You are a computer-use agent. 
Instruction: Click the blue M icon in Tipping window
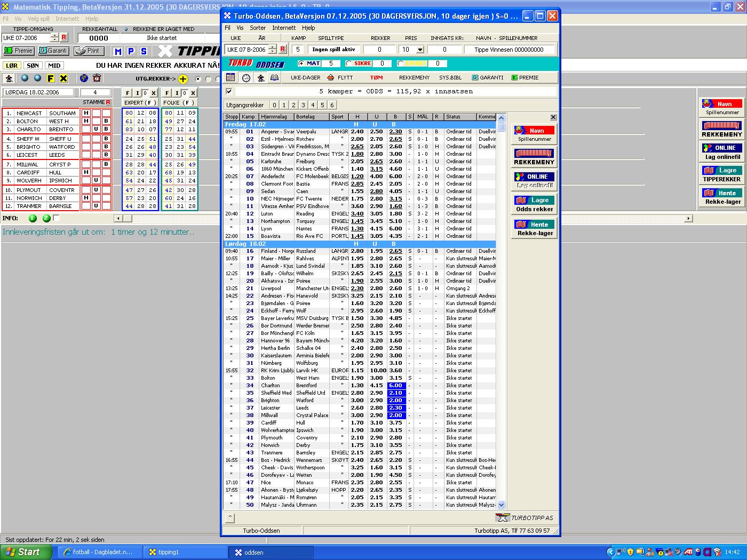point(118,51)
